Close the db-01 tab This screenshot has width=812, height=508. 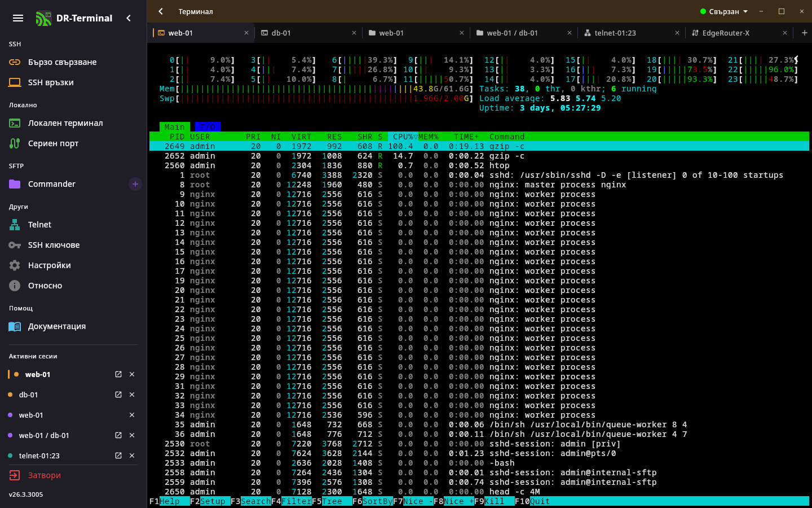tap(354, 33)
